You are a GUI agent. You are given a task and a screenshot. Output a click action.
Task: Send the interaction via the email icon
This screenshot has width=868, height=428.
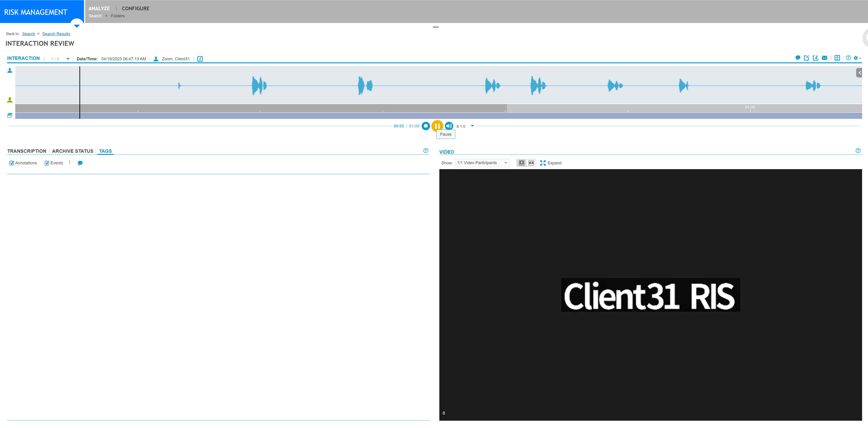pyautogui.click(x=825, y=58)
